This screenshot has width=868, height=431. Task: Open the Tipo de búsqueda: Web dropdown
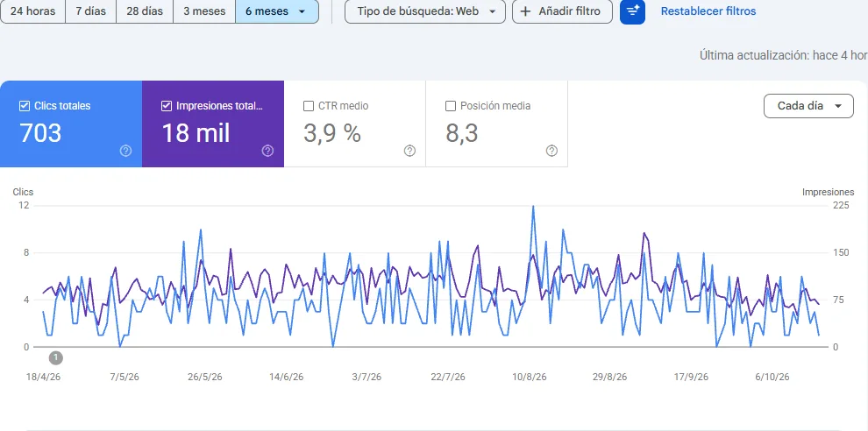425,11
